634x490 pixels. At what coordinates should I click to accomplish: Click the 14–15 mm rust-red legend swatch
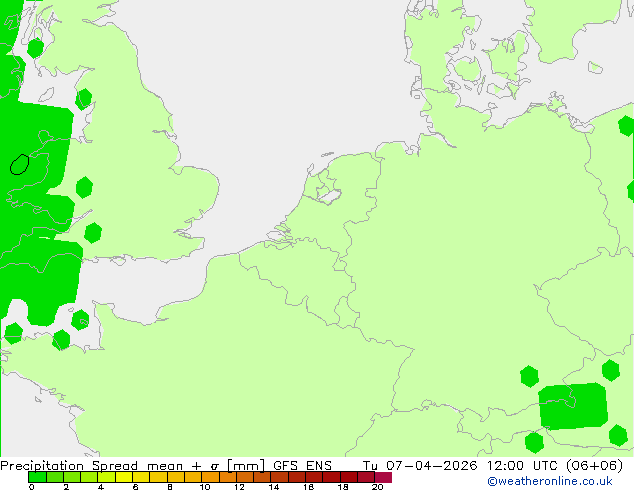coord(279,477)
